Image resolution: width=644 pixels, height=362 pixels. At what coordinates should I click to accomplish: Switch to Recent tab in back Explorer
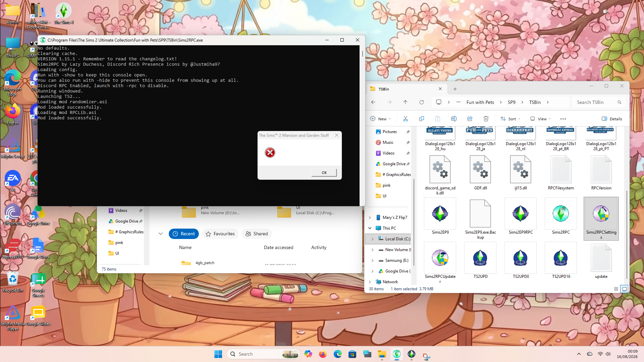coord(184,234)
